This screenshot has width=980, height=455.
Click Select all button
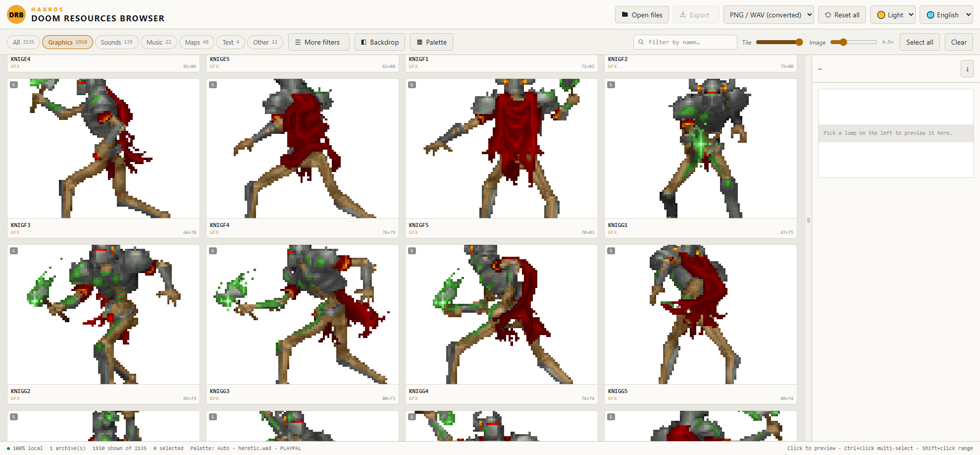pyautogui.click(x=920, y=42)
